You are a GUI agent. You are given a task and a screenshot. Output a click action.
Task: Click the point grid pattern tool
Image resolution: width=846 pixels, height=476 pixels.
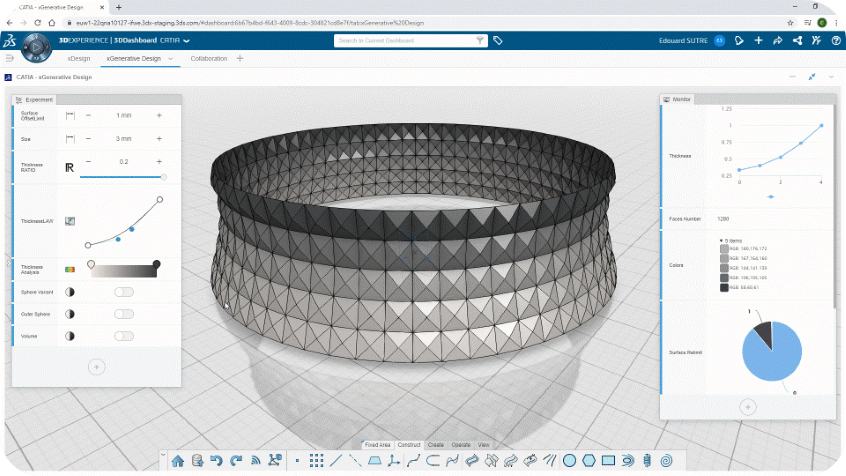tap(315, 461)
